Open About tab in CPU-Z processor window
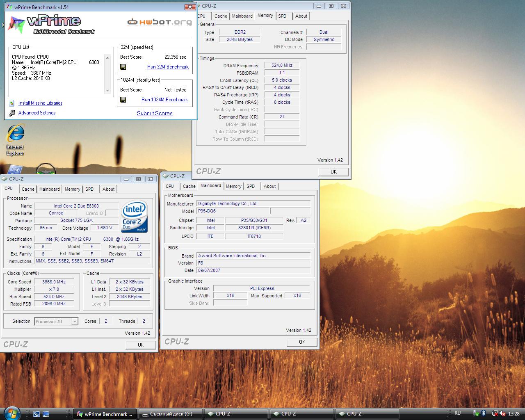525x420 pixels. click(x=108, y=189)
